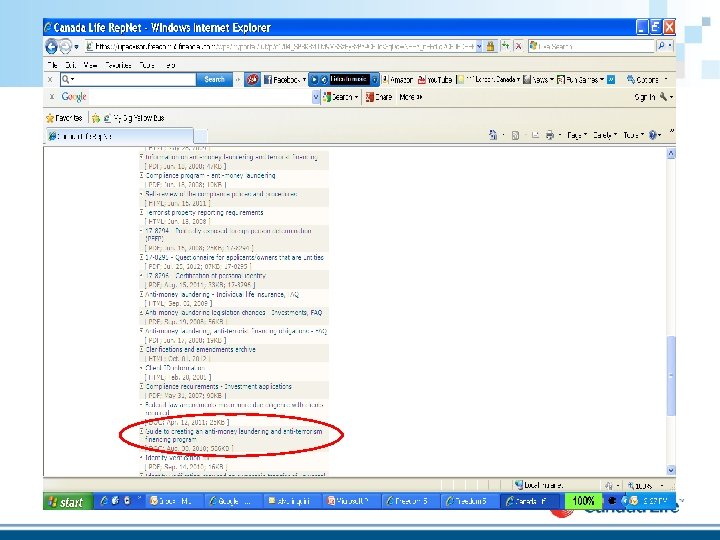The height and width of the screenshot is (540, 720).
Task: Click the Read Mail icon in command bar
Action: [x=535, y=135]
